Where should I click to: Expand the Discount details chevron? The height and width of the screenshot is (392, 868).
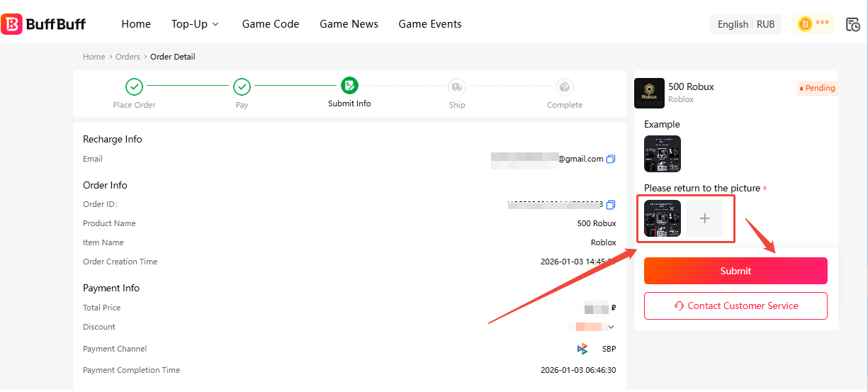(x=611, y=327)
